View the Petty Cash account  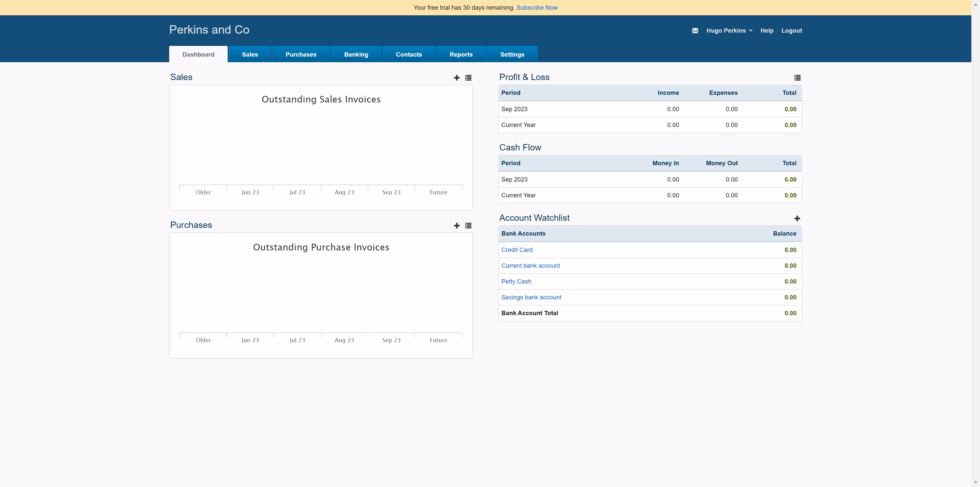(516, 281)
